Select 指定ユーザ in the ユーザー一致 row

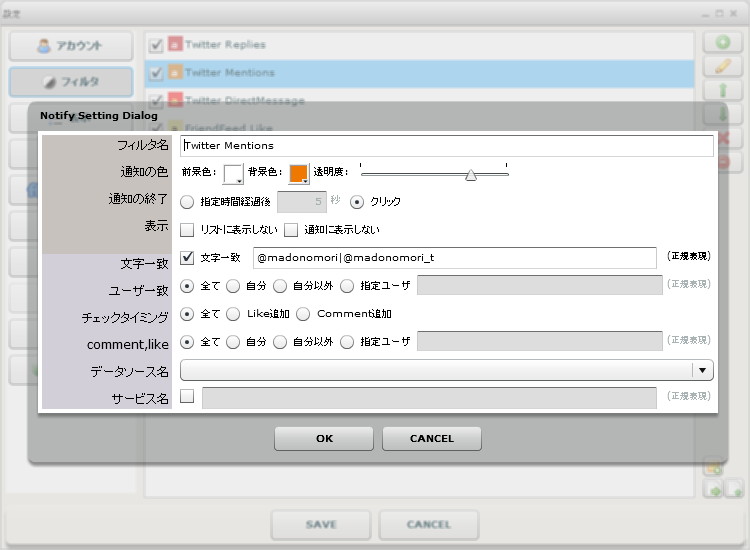347,286
